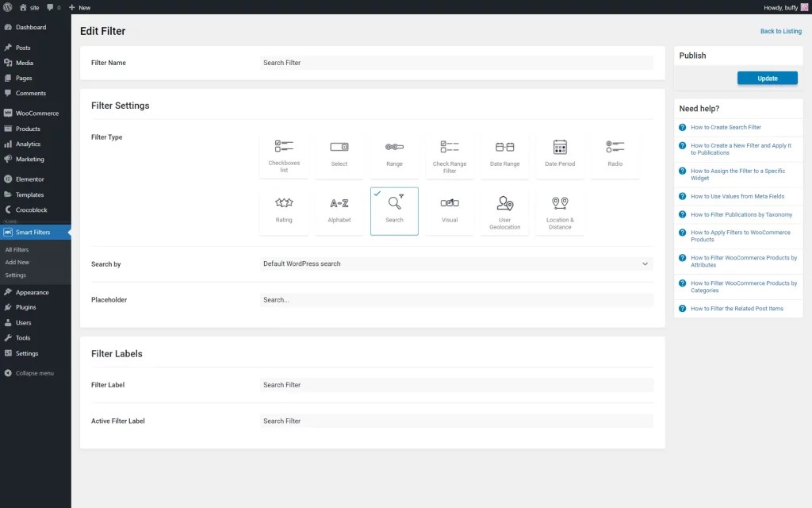The image size is (812, 508).
Task: Click inside the Placeholder input field
Action: click(456, 299)
